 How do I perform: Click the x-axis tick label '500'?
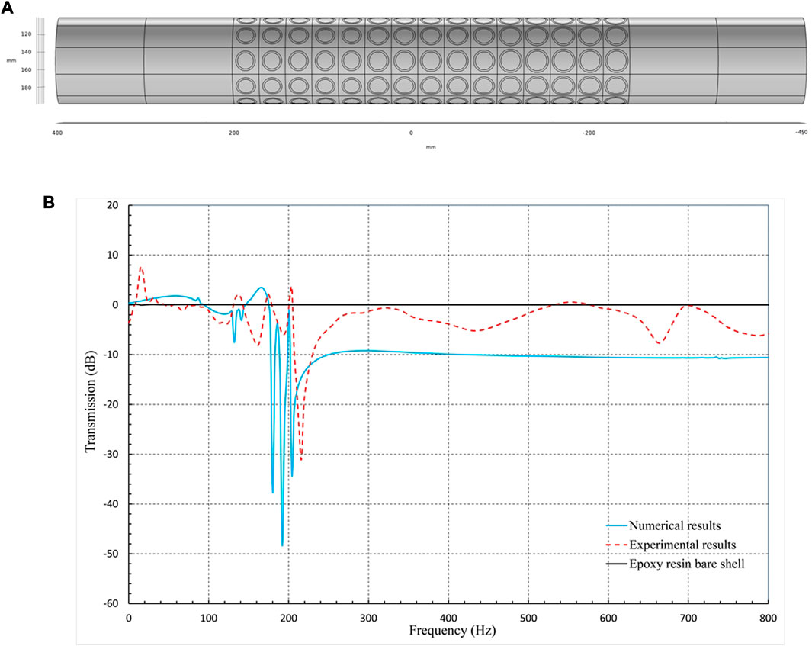[x=528, y=618]
